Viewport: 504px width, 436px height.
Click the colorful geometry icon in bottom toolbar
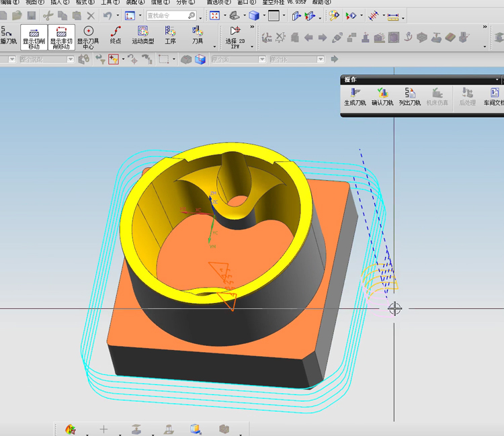pos(71,429)
